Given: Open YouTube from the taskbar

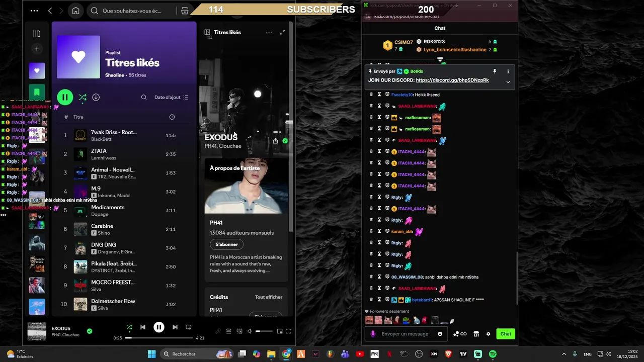Looking at the screenshot, I should pos(360,354).
